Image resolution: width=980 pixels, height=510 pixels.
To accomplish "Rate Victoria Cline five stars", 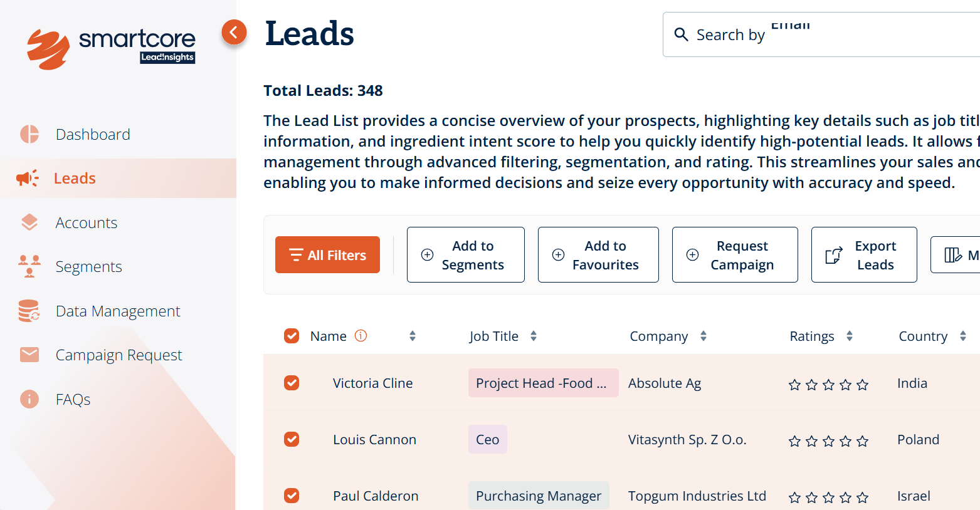I will pyautogui.click(x=863, y=385).
